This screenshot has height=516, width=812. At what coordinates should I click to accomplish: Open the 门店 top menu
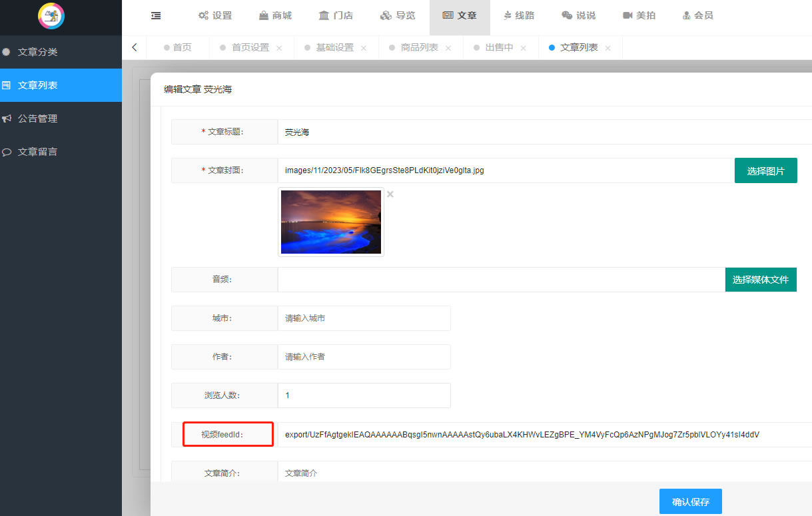(336, 15)
